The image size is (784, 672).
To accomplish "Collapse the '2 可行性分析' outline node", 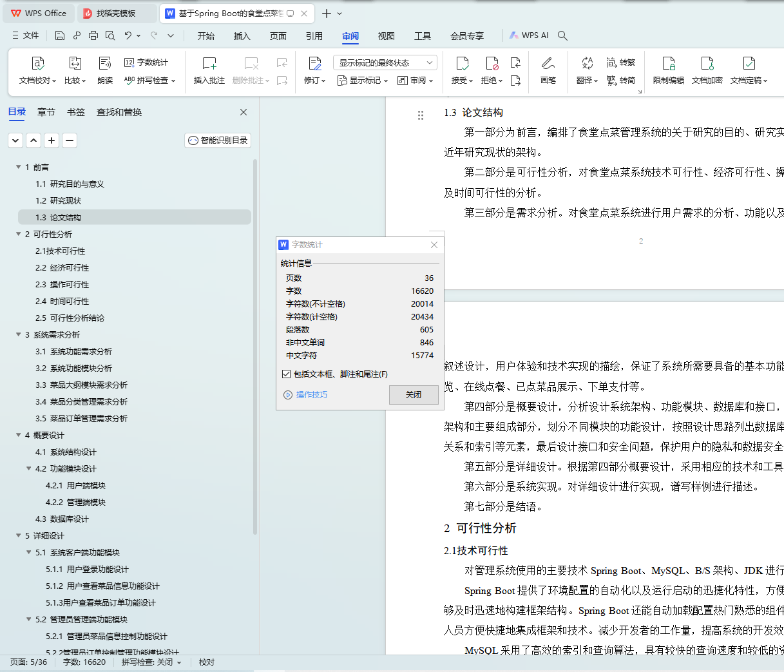I will click(18, 234).
